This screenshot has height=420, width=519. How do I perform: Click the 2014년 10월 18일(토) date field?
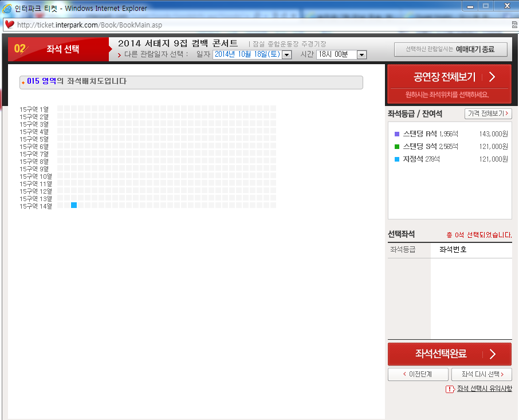tap(247, 54)
